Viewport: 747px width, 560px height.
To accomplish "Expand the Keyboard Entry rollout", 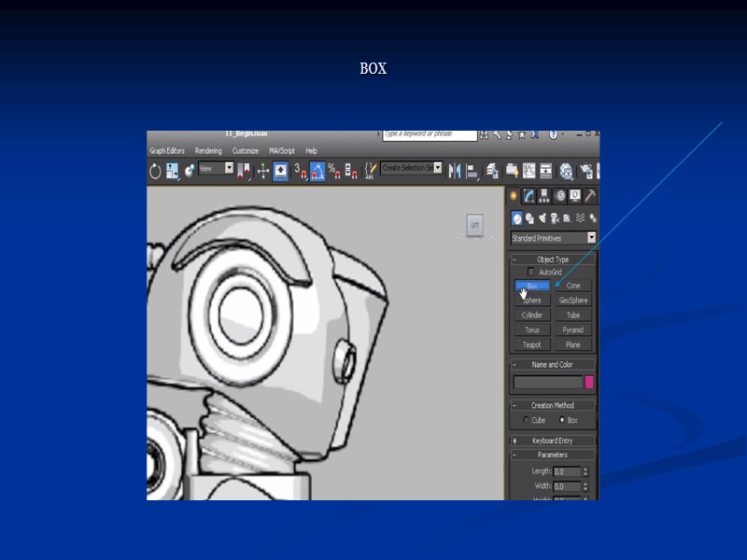I will (x=552, y=441).
